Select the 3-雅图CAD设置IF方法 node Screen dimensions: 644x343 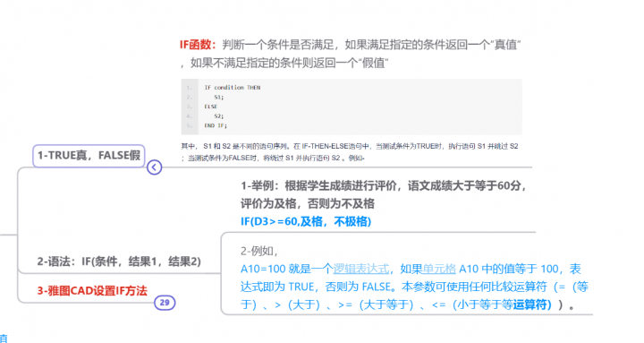(x=92, y=291)
